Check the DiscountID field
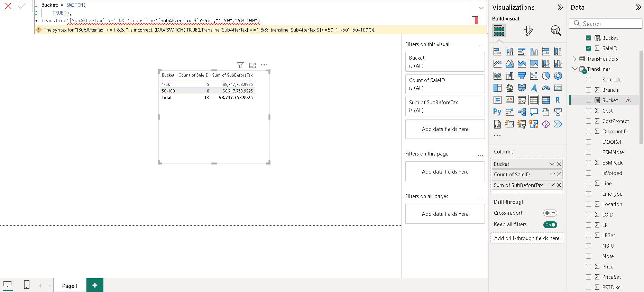Image resolution: width=644 pixels, height=292 pixels. pos(588,131)
